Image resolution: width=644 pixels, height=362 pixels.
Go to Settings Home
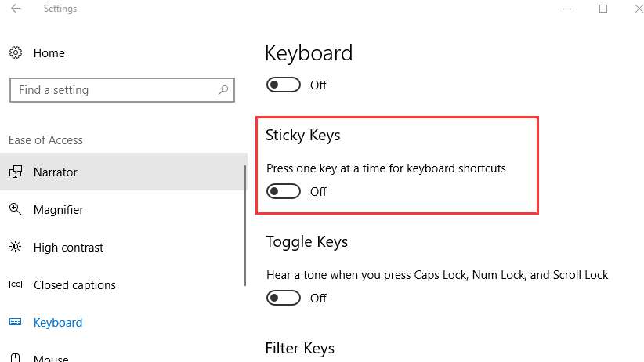coord(49,53)
